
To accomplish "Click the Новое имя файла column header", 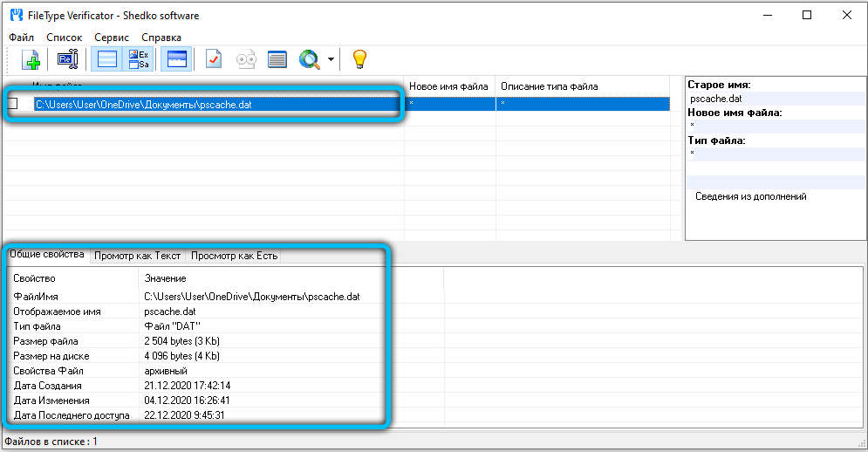I will (448, 86).
